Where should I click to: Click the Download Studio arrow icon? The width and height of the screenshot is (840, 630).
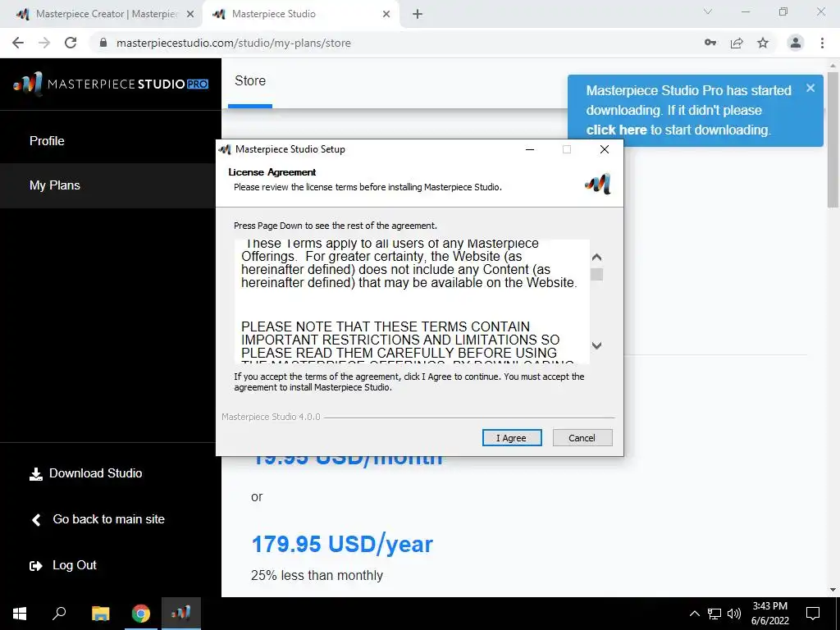pyautogui.click(x=36, y=474)
